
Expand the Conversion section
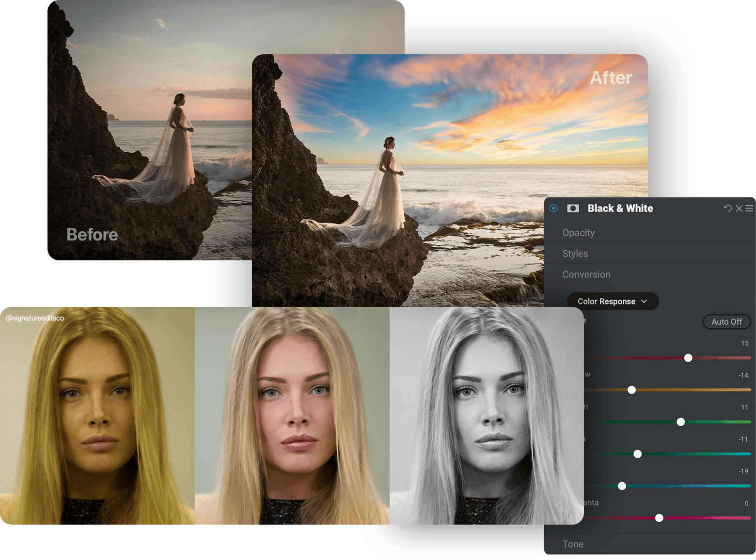(586, 274)
